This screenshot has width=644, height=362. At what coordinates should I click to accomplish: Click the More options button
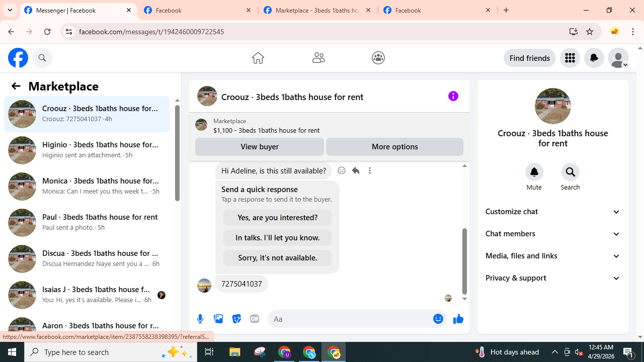(394, 147)
